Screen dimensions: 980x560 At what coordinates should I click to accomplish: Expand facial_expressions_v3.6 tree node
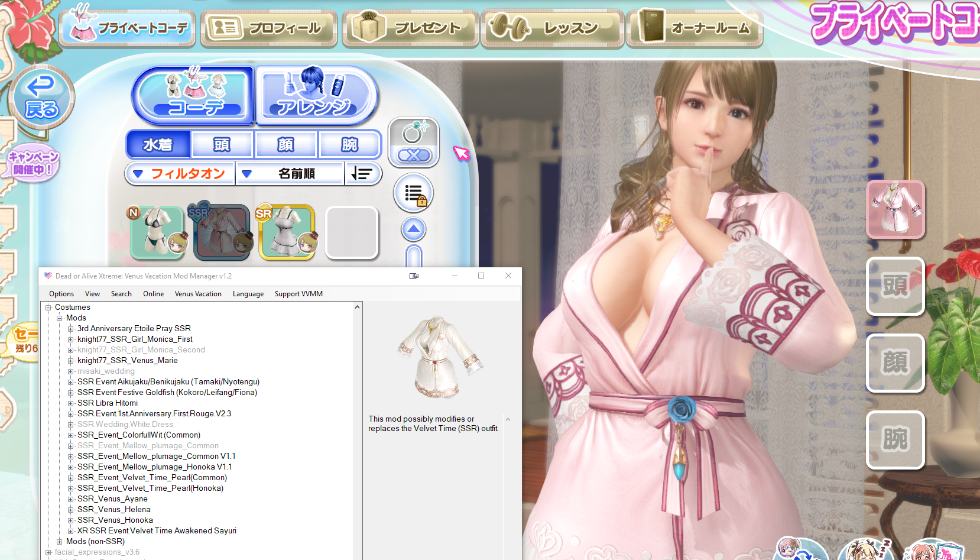pos(48,552)
